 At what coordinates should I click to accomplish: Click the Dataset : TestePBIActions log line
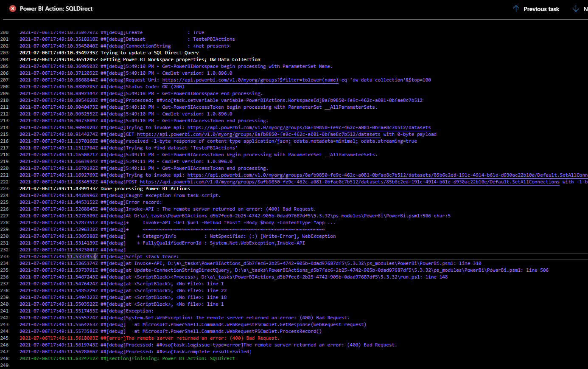click(127, 39)
